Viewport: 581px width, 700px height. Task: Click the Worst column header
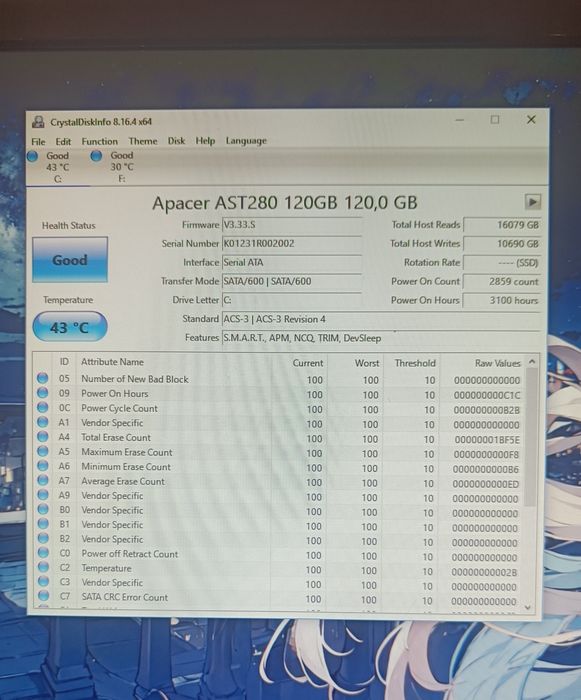(367, 363)
